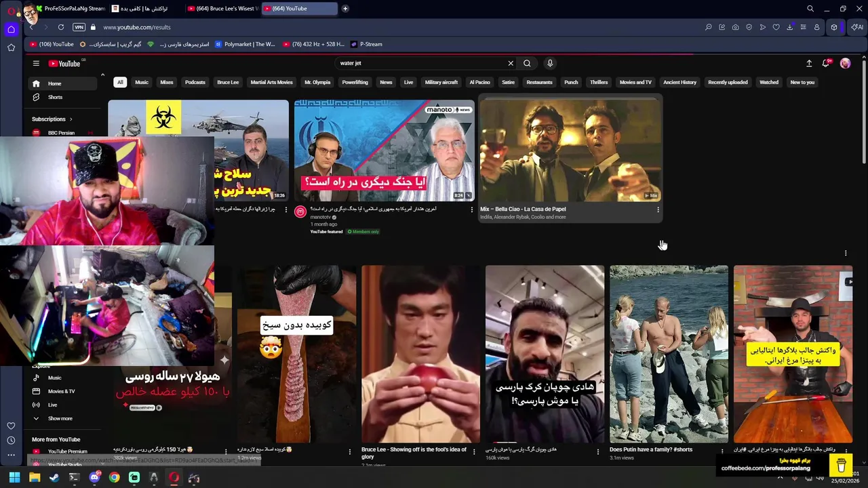
Task: Open Movies & TV in sidebar
Action: 62,391
